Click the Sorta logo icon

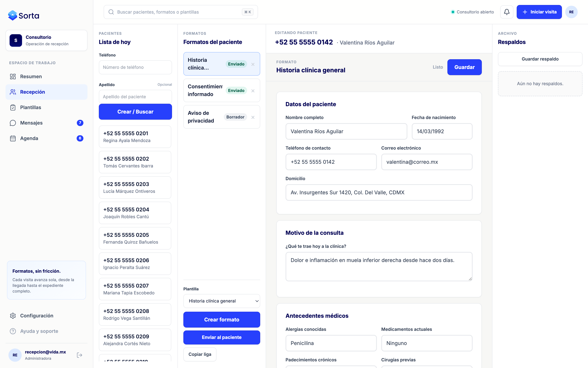(12, 15)
